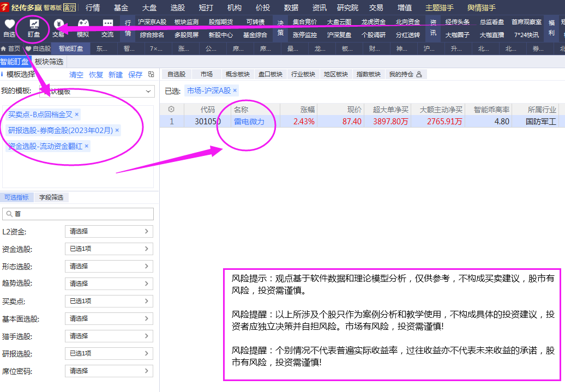The width and height of the screenshot is (565, 392).
Task: Select the 概念板块 filter tab
Action: 238,74
